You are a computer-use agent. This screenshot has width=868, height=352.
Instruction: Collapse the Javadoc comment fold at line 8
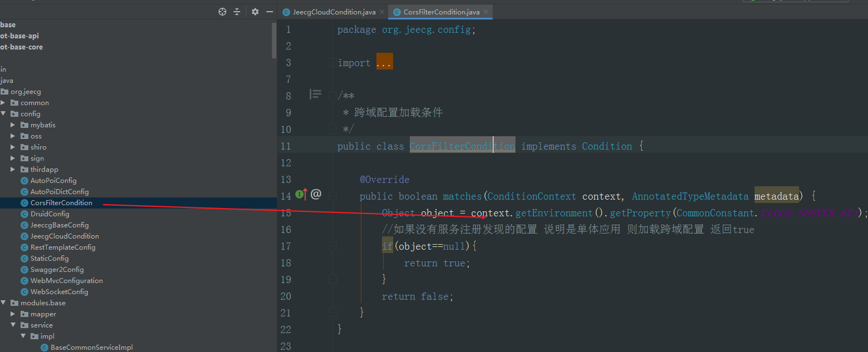coord(332,96)
